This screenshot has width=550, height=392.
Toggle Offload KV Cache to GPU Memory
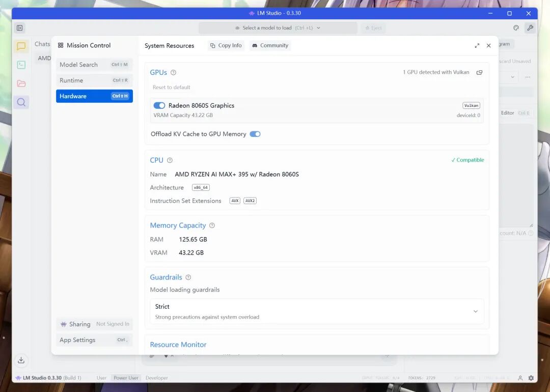(x=255, y=134)
